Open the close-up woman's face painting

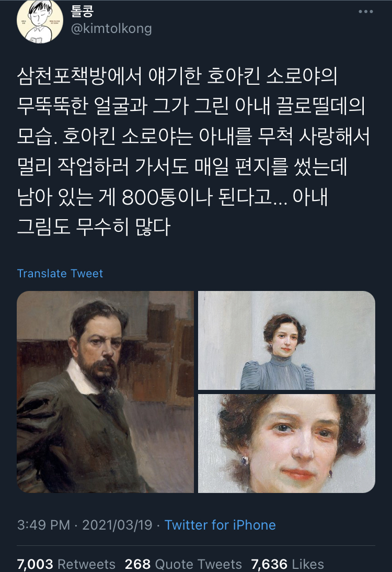286,443
